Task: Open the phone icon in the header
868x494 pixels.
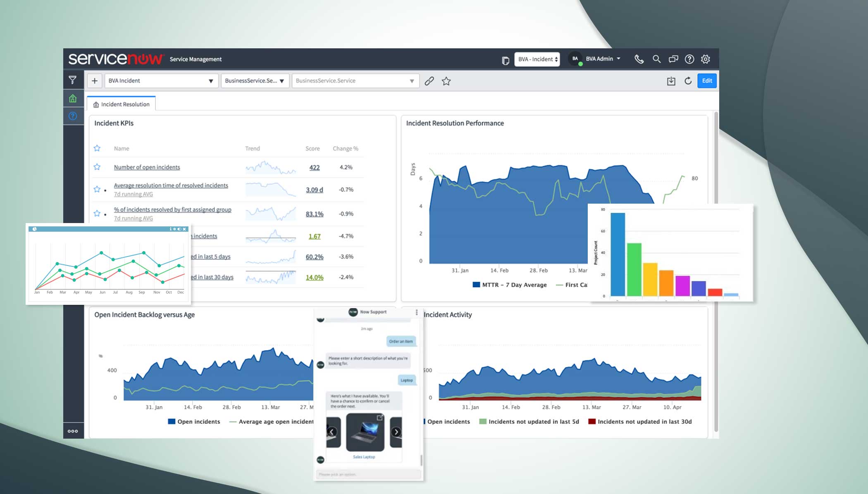Action: point(639,59)
